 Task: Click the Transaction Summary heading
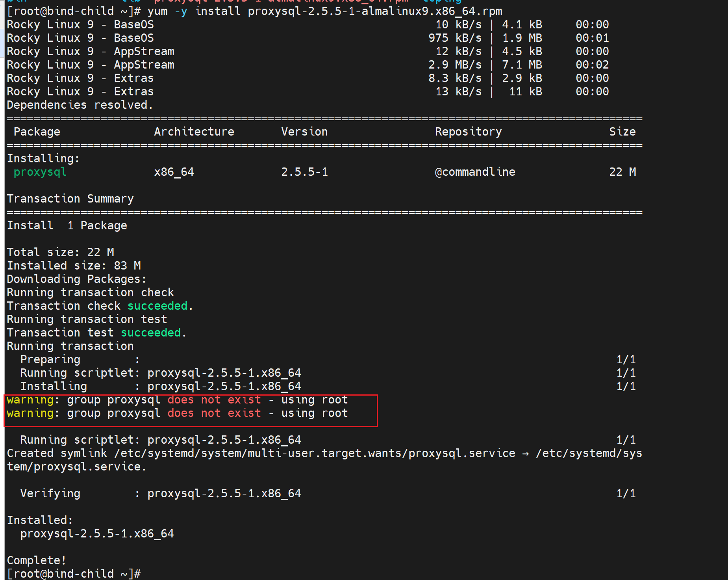pyautogui.click(x=70, y=199)
